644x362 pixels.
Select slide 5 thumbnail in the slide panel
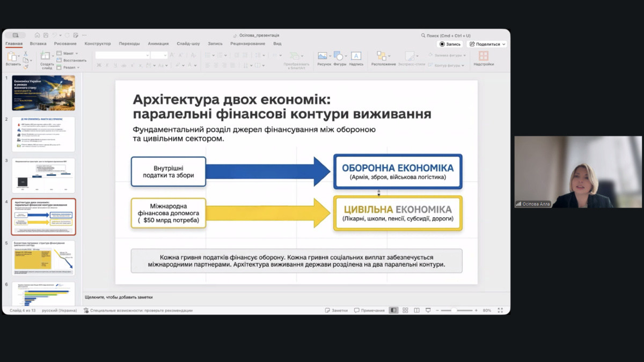(43, 258)
